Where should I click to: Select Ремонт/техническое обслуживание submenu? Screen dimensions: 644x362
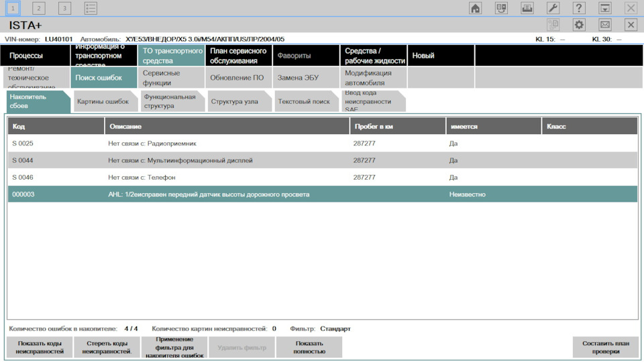click(x=36, y=78)
